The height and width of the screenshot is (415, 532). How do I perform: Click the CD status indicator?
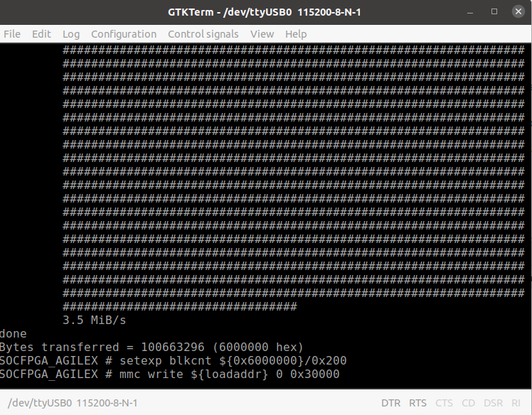point(469,403)
